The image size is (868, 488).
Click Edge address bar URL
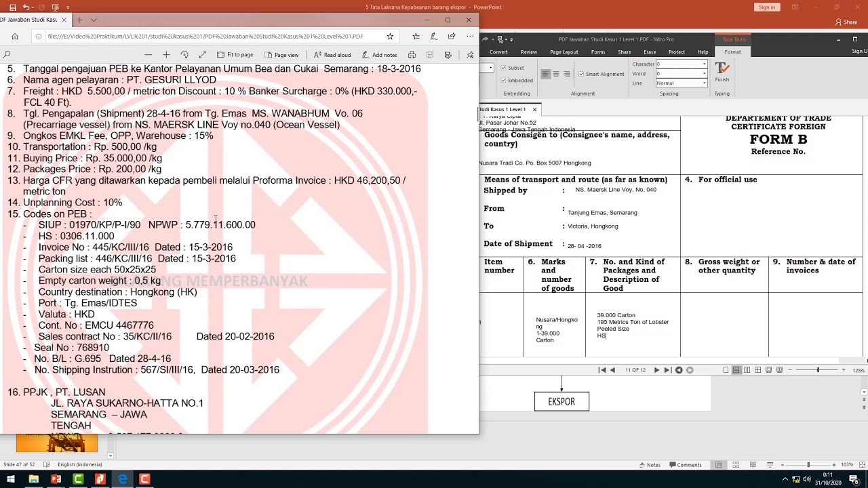click(x=205, y=36)
